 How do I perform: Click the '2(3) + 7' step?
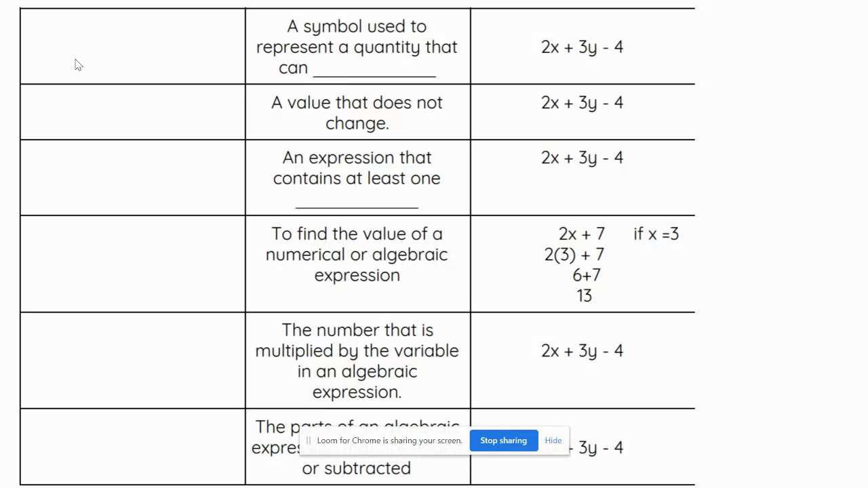574,255
